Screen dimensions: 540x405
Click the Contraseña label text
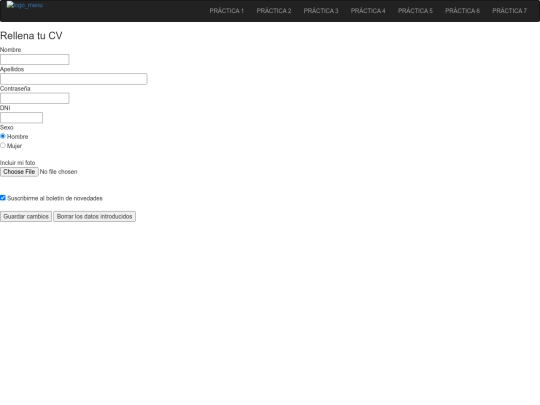(x=15, y=89)
